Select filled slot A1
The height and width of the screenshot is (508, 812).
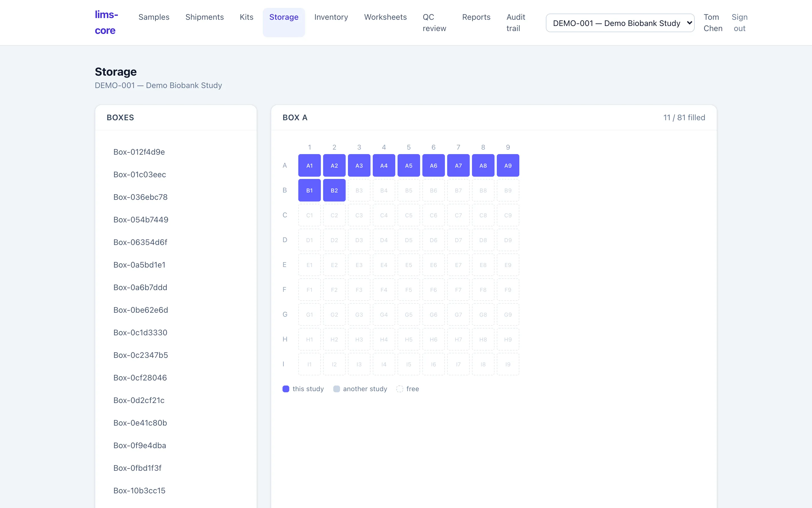click(x=309, y=165)
